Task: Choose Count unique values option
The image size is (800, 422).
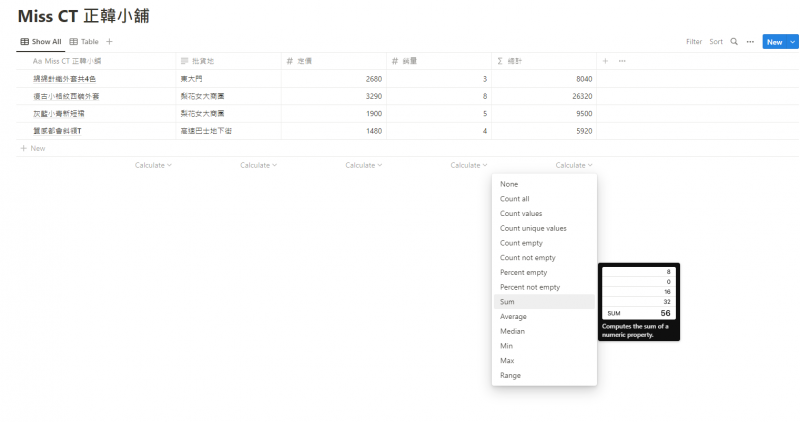Action: pos(544,229)
